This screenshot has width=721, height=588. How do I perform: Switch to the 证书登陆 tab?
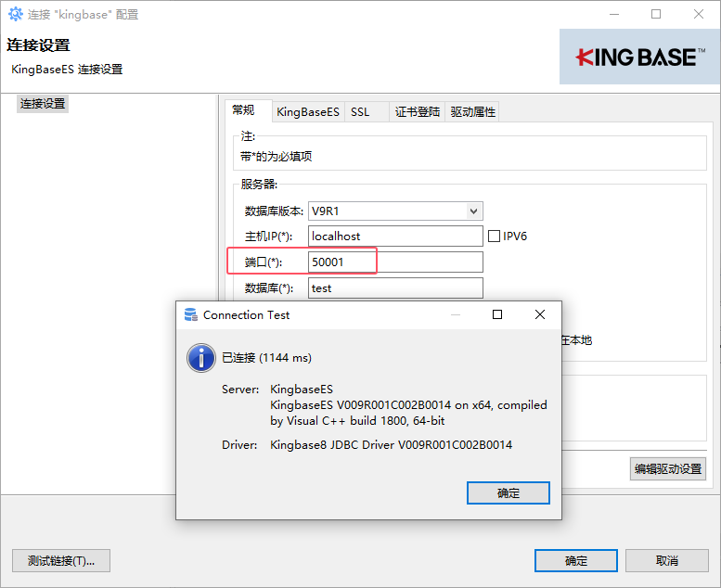click(418, 111)
